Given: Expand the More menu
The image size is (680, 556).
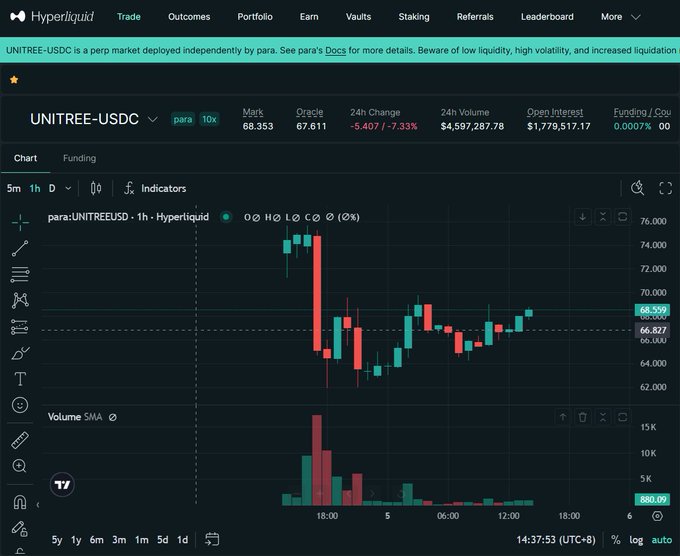Looking at the screenshot, I should pos(621,17).
